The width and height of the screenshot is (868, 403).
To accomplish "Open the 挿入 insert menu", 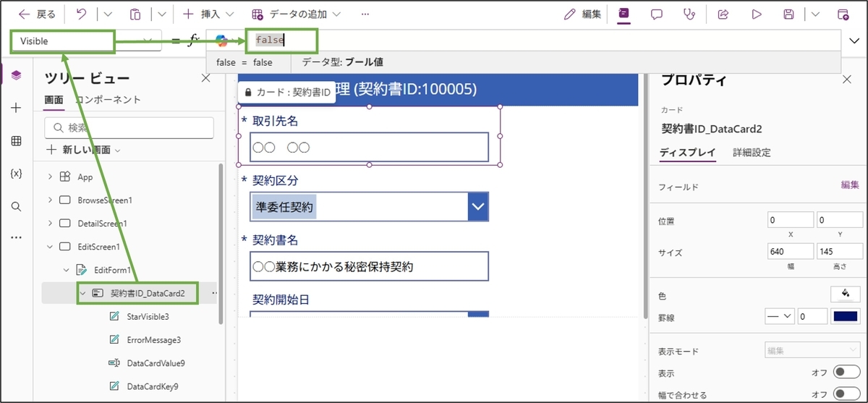I will [x=208, y=14].
